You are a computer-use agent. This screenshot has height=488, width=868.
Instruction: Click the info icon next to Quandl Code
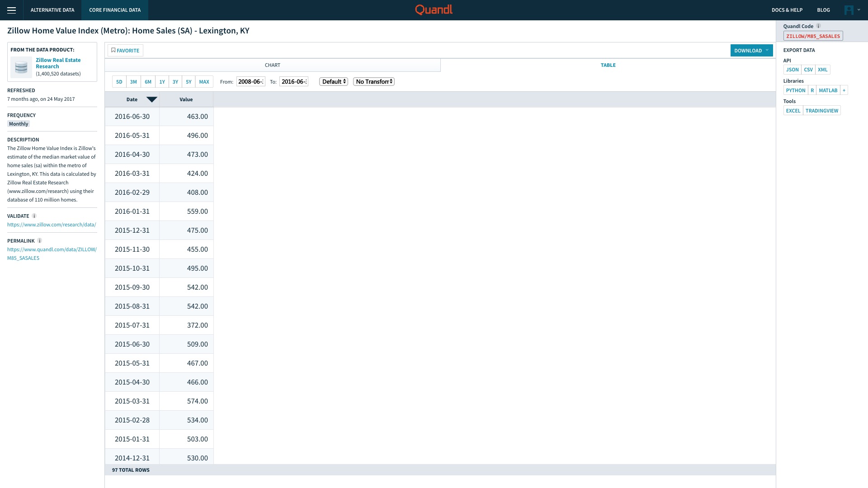818,26
